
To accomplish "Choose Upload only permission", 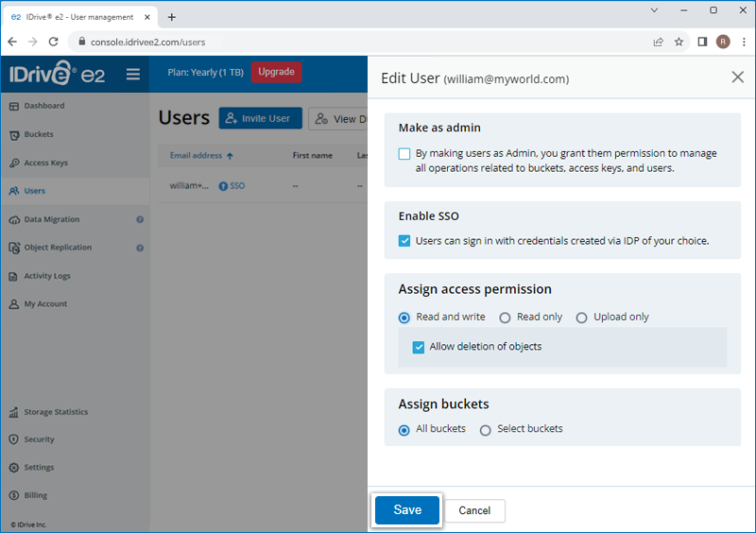I will point(582,318).
